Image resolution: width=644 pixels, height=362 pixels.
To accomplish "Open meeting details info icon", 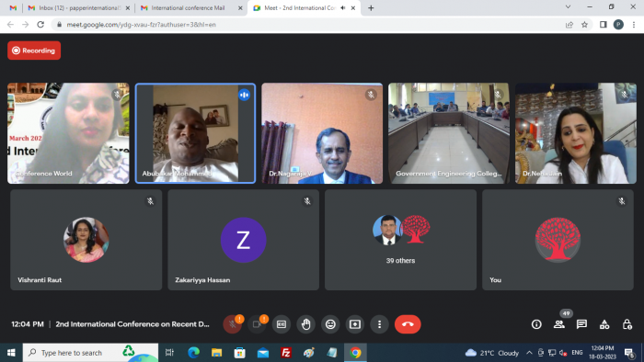I will click(x=536, y=324).
